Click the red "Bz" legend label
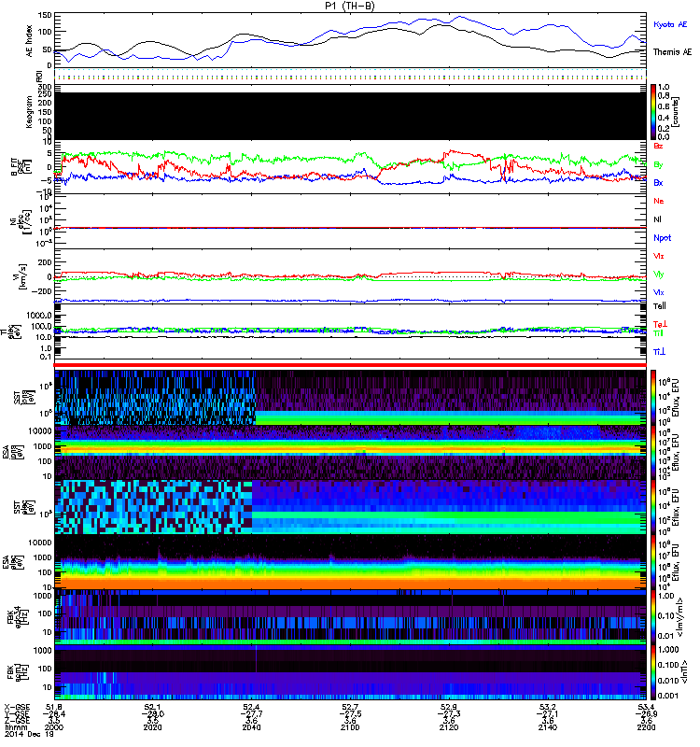The image size is (700, 747). point(658,146)
